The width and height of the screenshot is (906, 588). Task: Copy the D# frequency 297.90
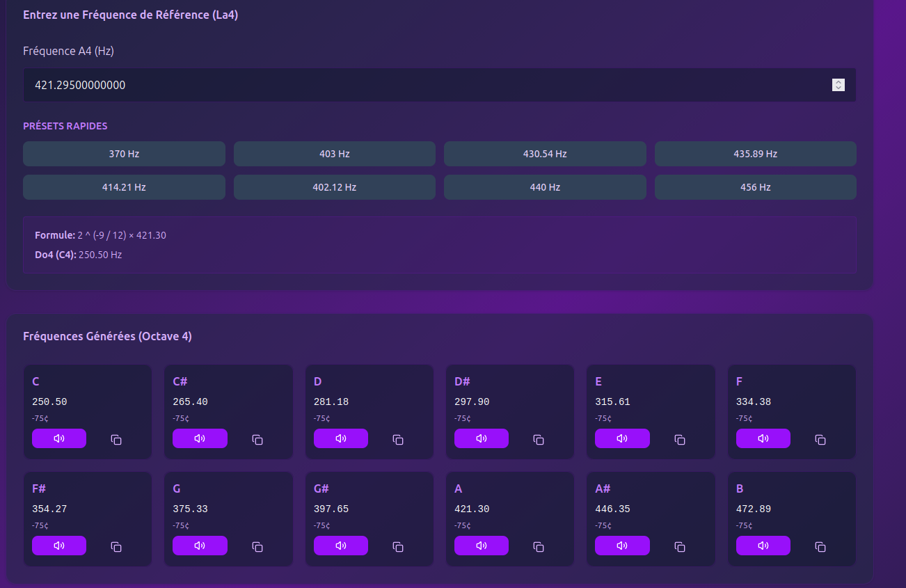coord(539,440)
